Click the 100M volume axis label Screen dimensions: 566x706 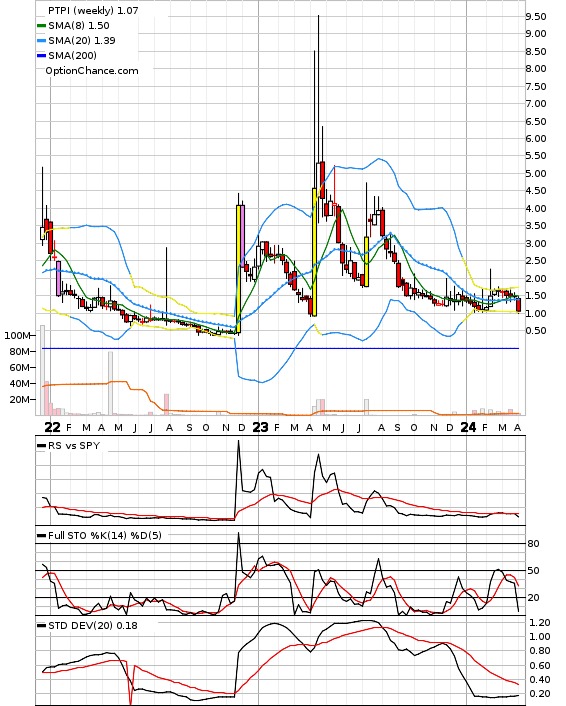18,335
